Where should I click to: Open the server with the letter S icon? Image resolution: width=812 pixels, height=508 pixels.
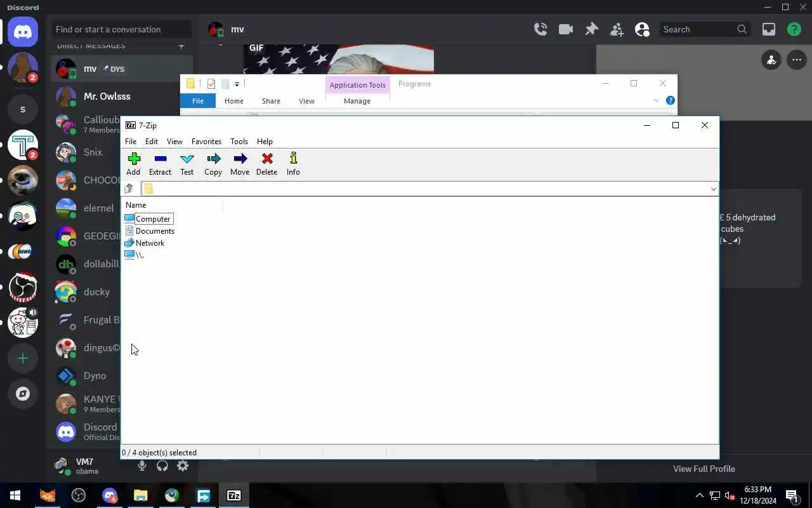(23, 109)
